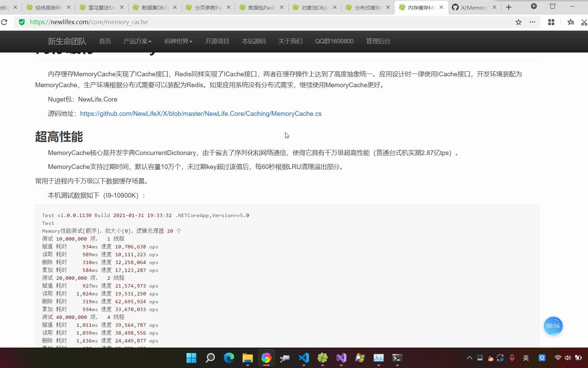Click the microphone tray icon
Screen dimensions: 588x368
[x=512, y=358]
